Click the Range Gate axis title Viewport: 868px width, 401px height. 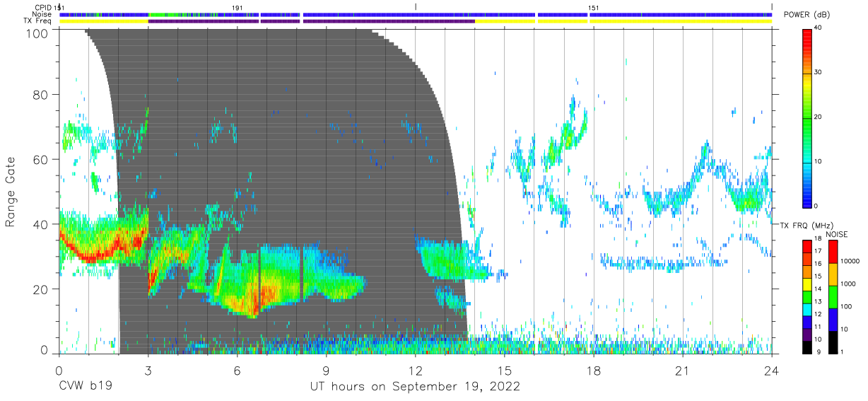tap(11, 192)
